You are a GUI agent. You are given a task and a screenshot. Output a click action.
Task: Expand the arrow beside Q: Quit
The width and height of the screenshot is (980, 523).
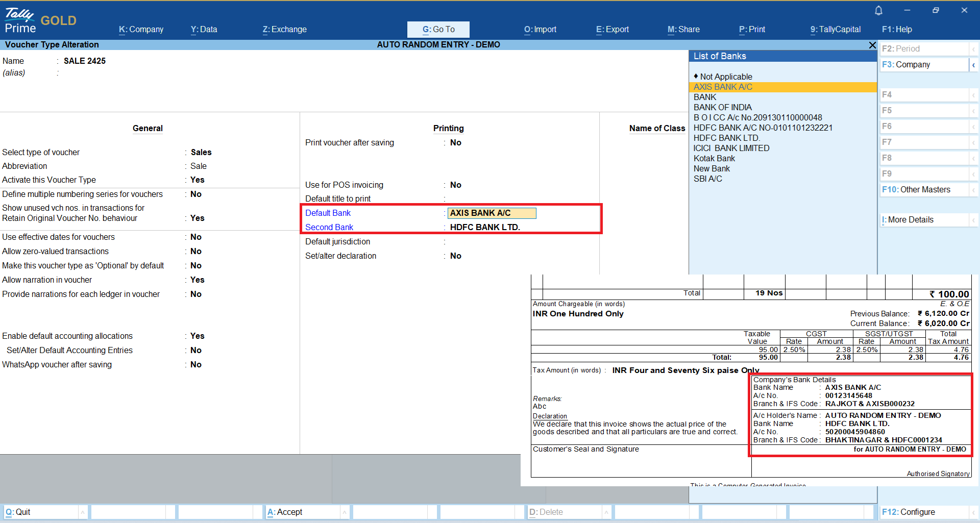tap(82, 512)
